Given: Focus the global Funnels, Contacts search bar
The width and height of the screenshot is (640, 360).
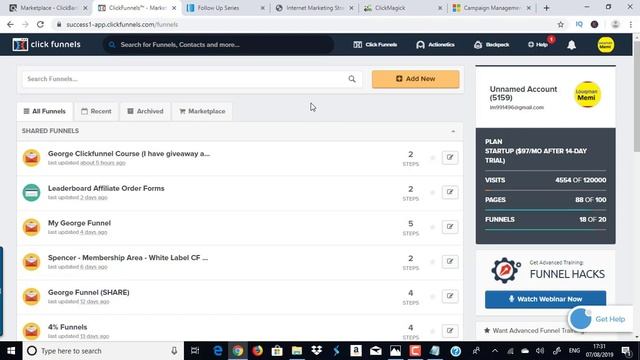Looking at the screenshot, I should pyautogui.click(x=218, y=45).
